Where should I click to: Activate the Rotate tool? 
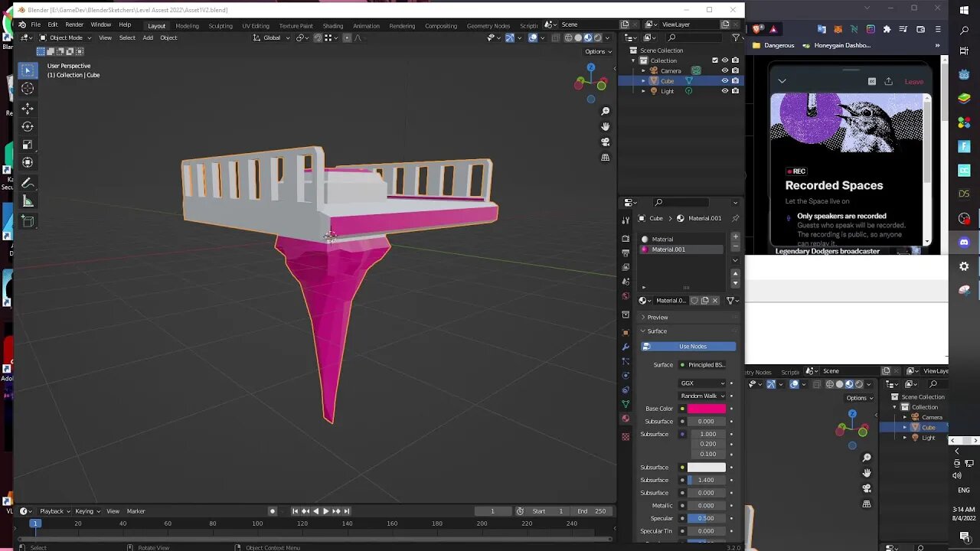[x=28, y=126]
